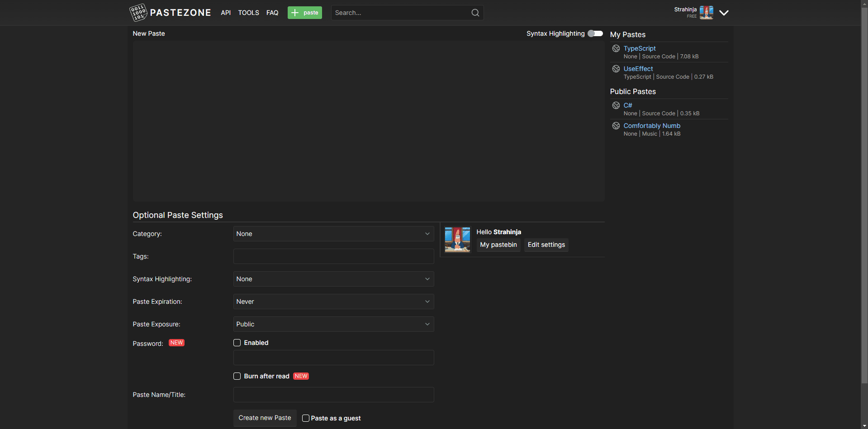868x429 pixels.
Task: Check the Burn after read option
Action: tap(237, 376)
